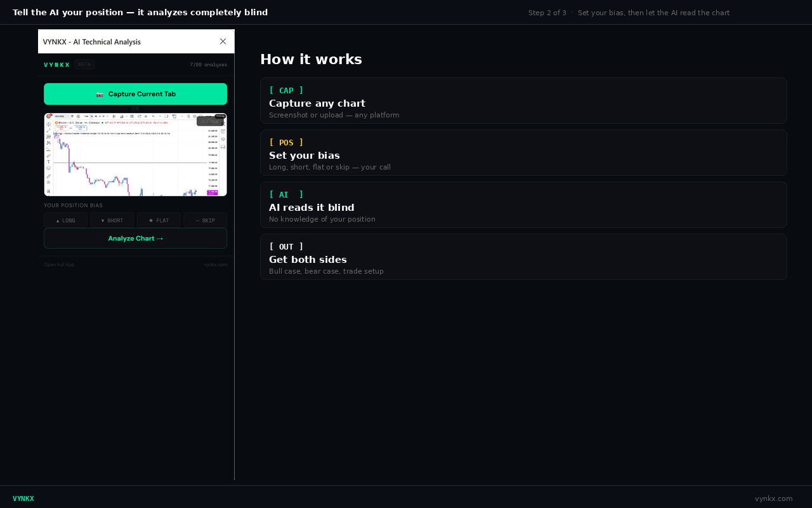
Task: Click the VYNKX logo in the panel header
Action: 57,65
